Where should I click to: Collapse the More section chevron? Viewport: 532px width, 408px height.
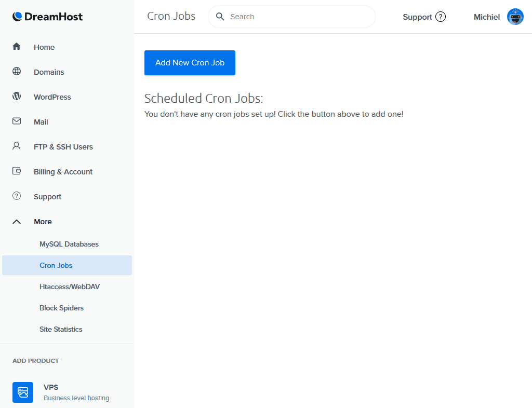click(17, 222)
